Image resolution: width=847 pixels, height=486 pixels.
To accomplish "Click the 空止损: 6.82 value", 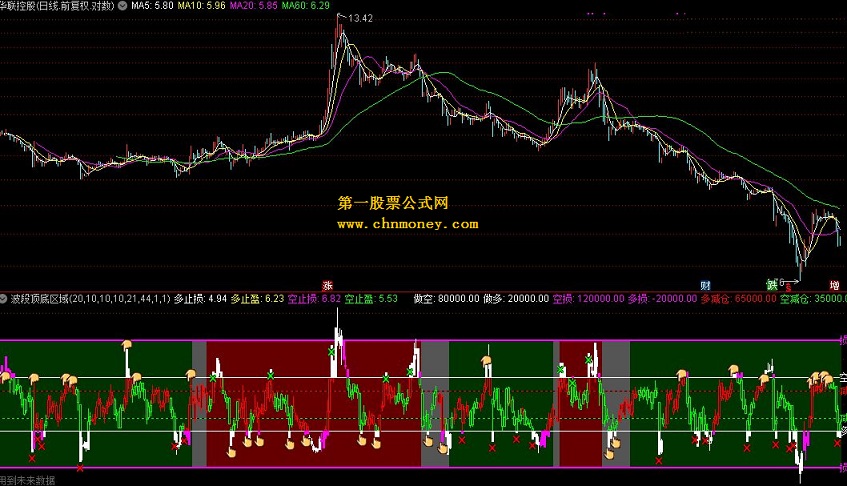I will [314, 299].
